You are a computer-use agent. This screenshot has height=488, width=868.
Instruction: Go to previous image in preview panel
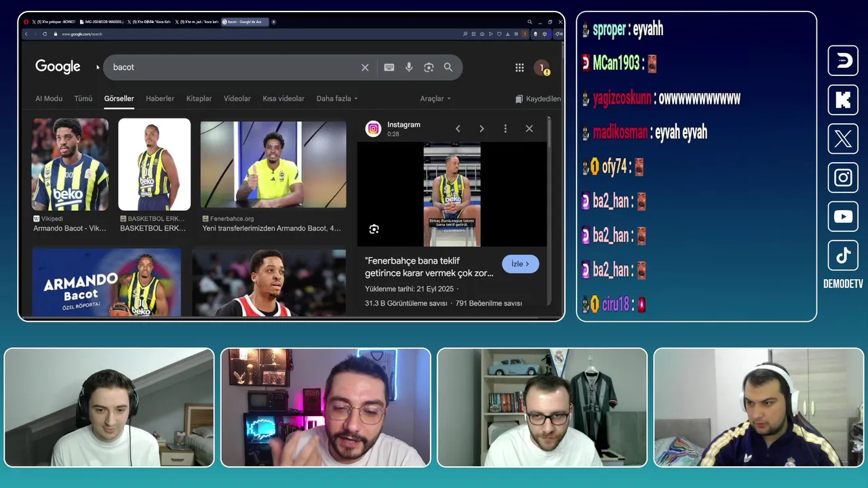point(458,129)
